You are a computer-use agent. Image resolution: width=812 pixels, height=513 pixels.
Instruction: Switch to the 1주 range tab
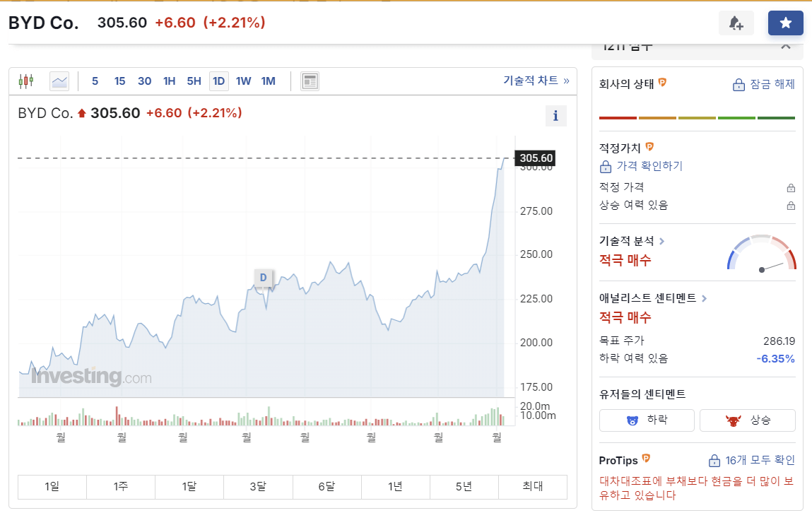tap(120, 487)
